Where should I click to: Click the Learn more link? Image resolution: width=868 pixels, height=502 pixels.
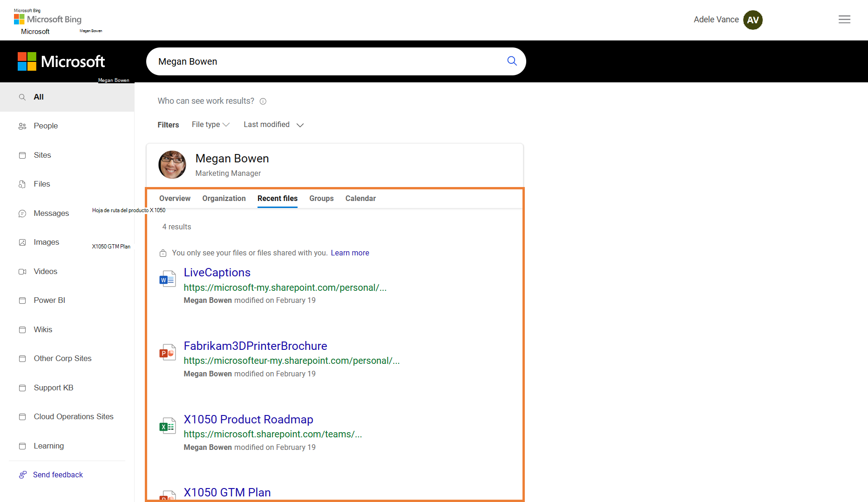click(350, 253)
